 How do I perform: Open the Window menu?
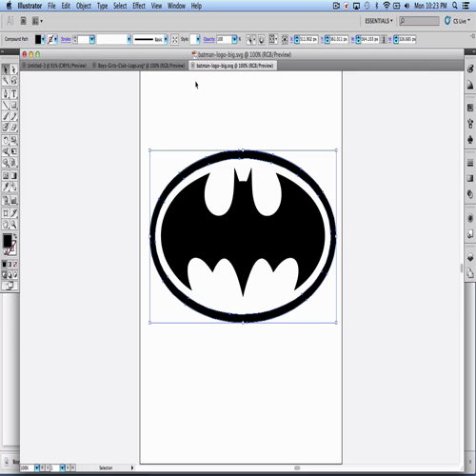(x=176, y=6)
